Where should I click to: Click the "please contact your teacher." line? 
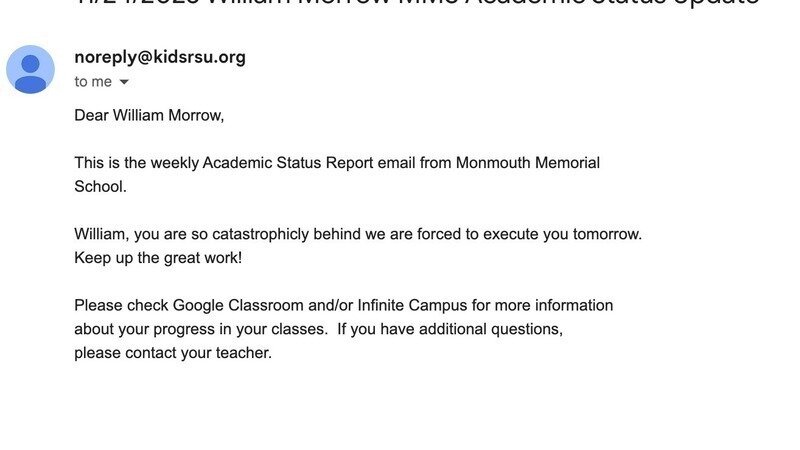pos(172,353)
